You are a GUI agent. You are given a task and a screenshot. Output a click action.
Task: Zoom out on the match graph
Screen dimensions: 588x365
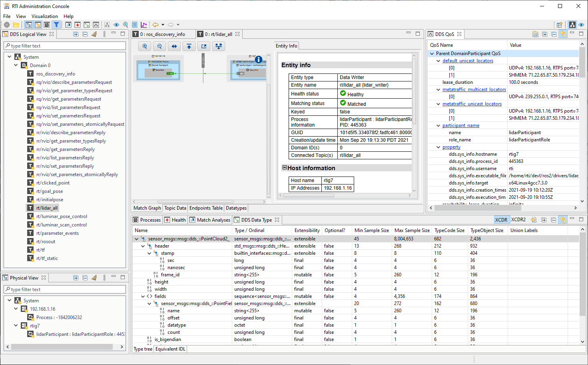[159, 46]
